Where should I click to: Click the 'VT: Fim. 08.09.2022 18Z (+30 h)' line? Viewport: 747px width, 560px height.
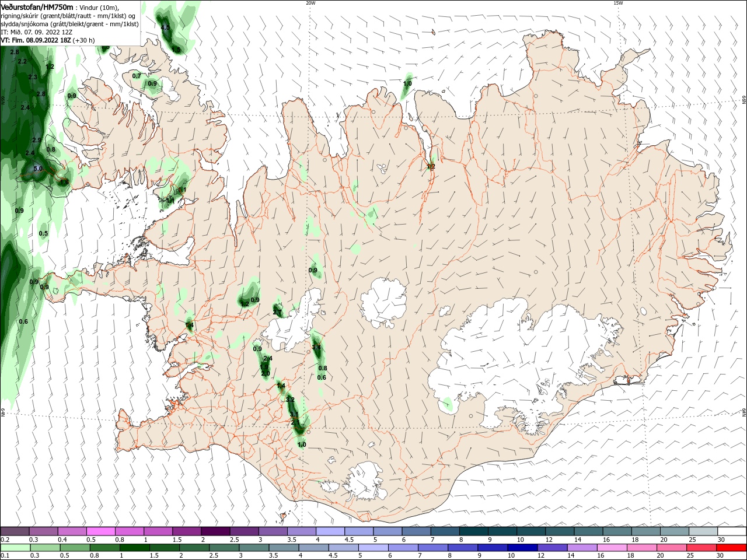coord(48,40)
